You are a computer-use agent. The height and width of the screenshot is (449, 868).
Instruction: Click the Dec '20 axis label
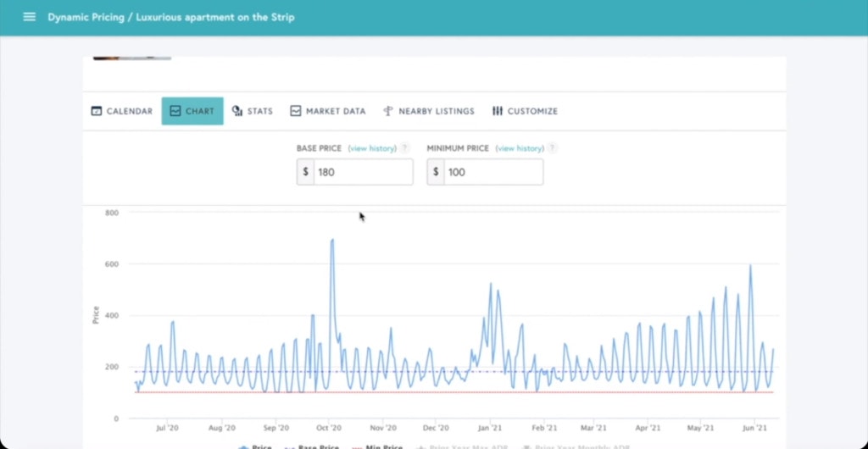(436, 428)
